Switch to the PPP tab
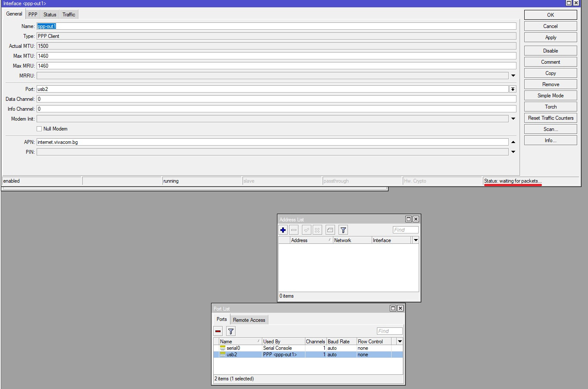 [x=33, y=15]
